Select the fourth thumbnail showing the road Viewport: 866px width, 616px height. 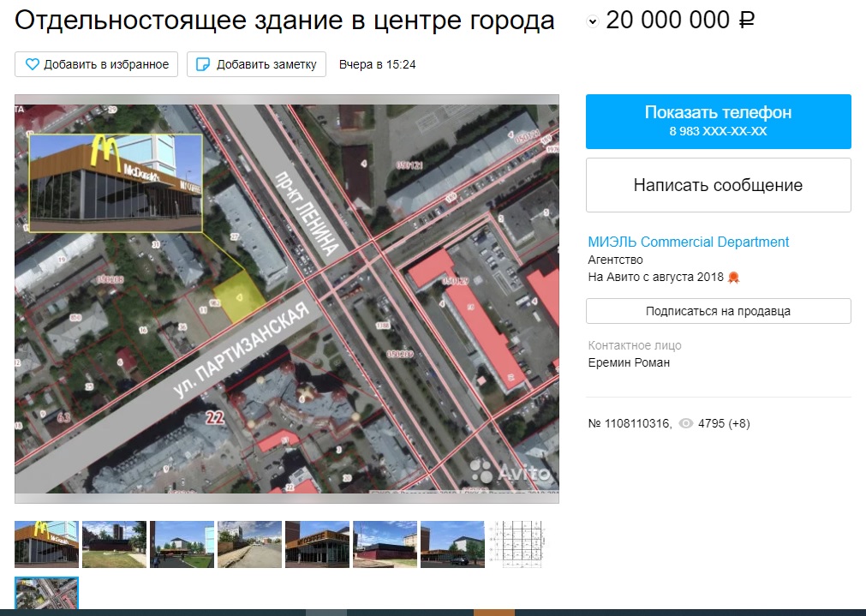pos(249,544)
